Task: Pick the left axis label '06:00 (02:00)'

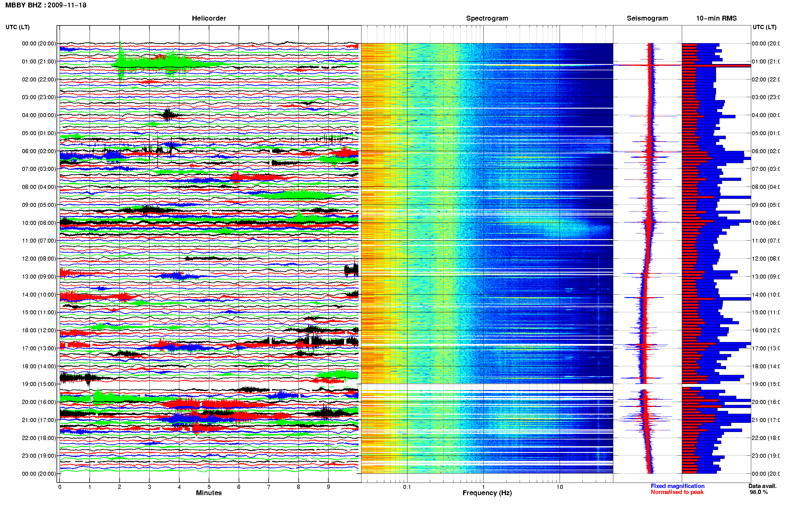Action: (39, 151)
